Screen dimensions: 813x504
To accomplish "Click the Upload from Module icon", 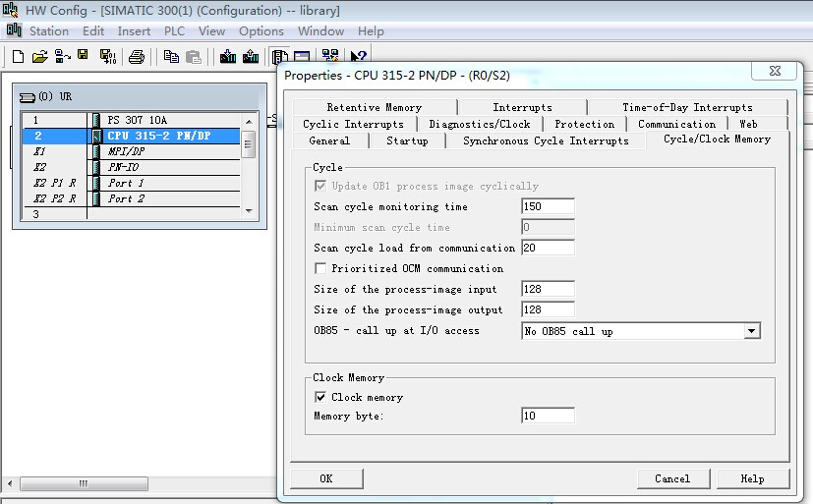I will 251,56.
